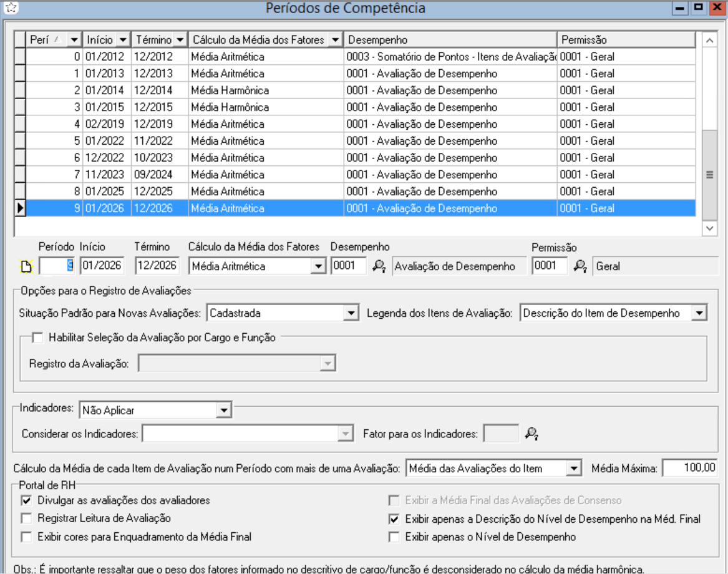
Task: Open the Permissão lookup magnifier icon
Action: (x=580, y=266)
